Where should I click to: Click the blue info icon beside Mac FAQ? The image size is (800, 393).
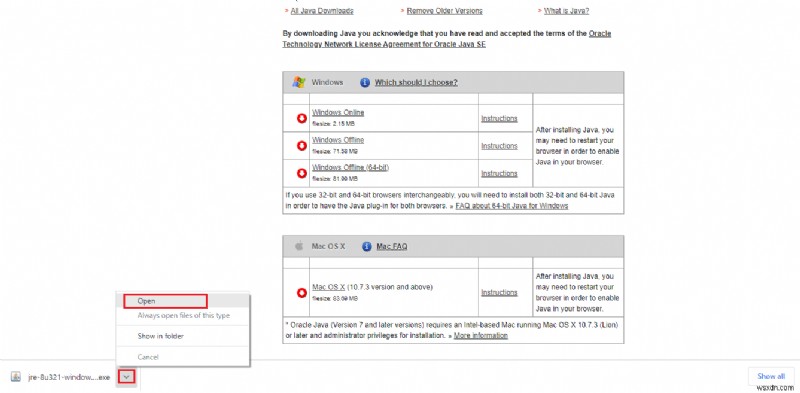tap(366, 247)
